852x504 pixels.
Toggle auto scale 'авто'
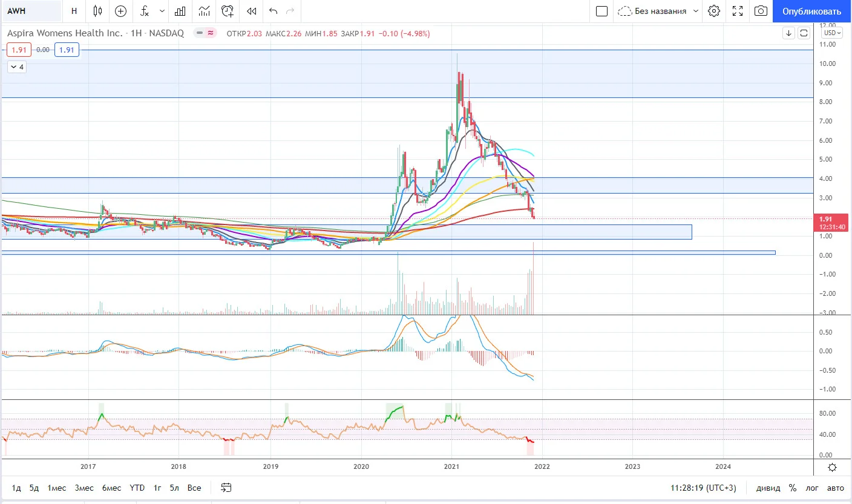835,488
